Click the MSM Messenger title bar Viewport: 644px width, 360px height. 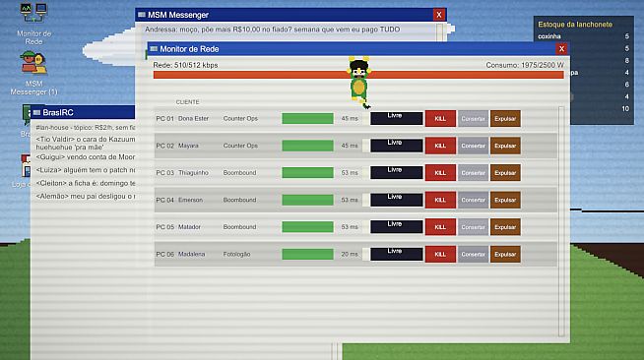click(x=290, y=15)
